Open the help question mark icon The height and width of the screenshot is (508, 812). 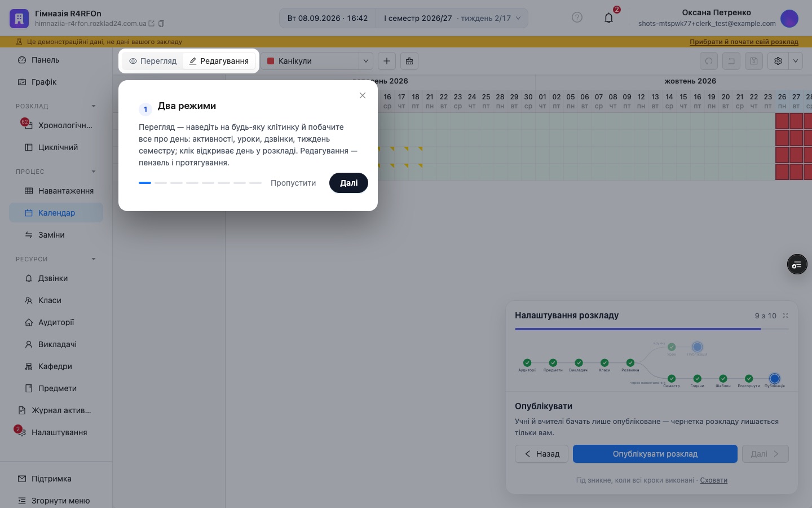[577, 17]
